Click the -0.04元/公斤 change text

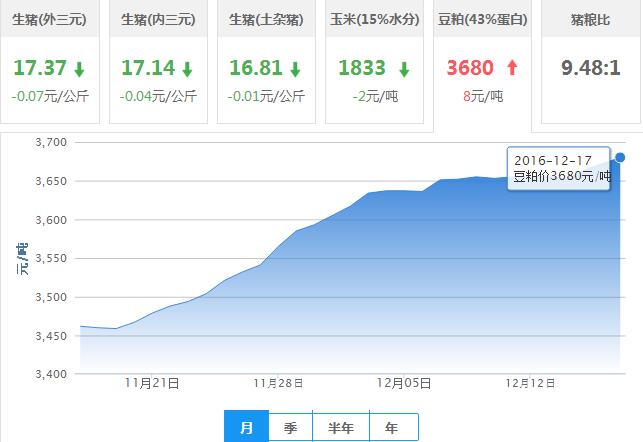[158, 96]
